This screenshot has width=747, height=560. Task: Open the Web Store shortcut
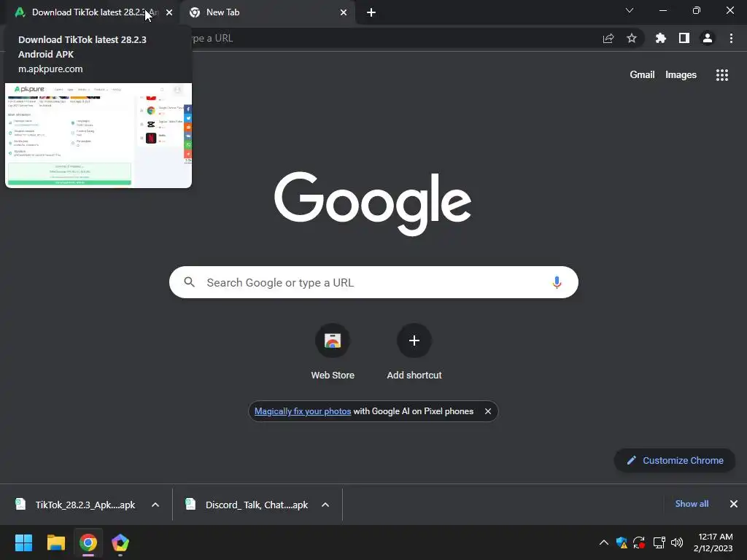[x=333, y=352]
